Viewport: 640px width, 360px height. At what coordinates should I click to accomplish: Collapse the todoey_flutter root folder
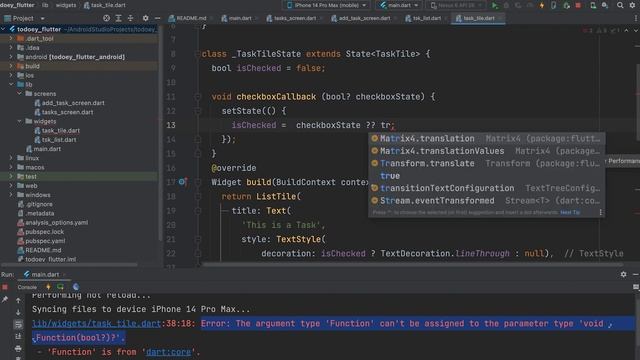[x=4, y=29]
